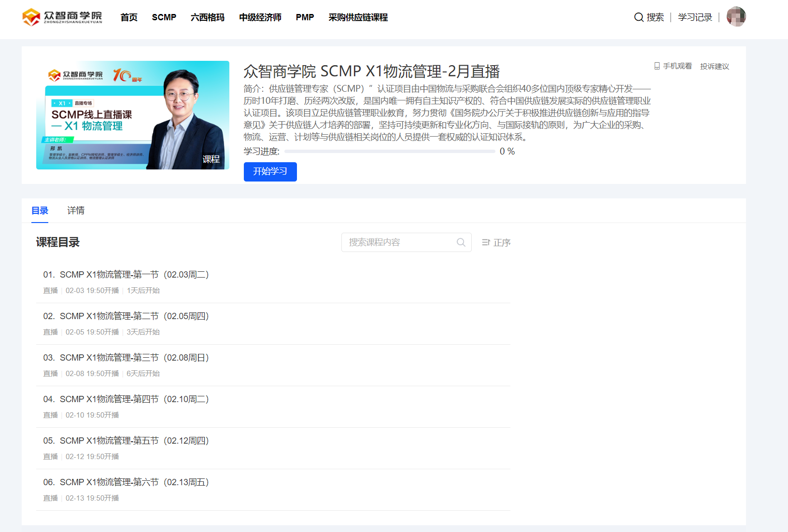Open the user avatar menu
The width and height of the screenshot is (788, 532).
(x=736, y=17)
